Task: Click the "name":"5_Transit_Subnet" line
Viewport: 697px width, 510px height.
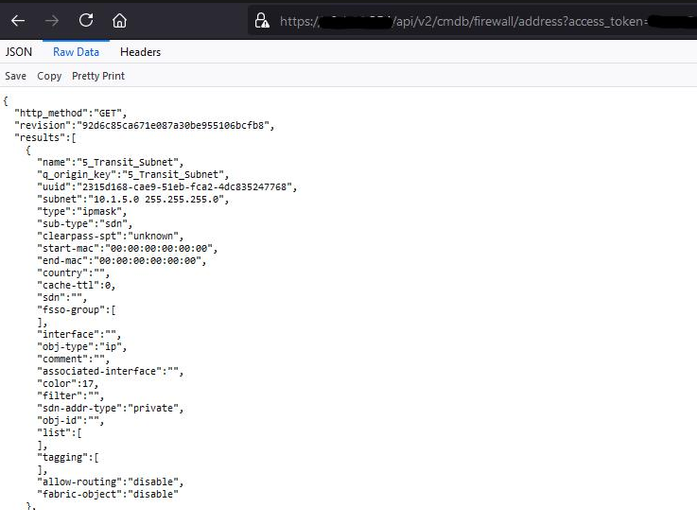Action: pyautogui.click(x=110, y=162)
